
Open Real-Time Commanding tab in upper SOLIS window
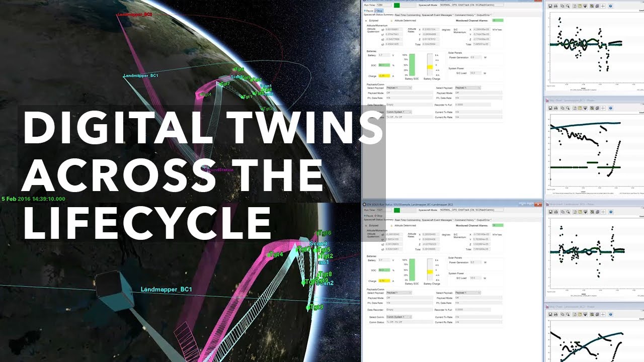(408, 15)
